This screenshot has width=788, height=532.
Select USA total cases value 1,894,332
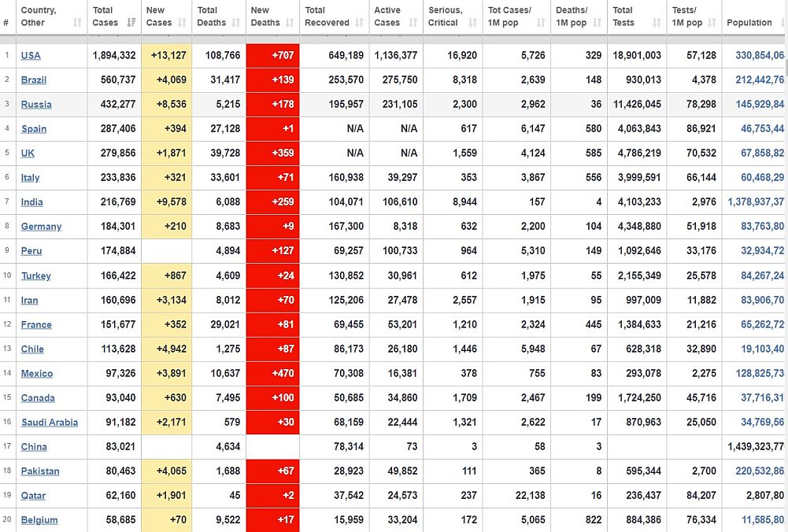click(114, 55)
